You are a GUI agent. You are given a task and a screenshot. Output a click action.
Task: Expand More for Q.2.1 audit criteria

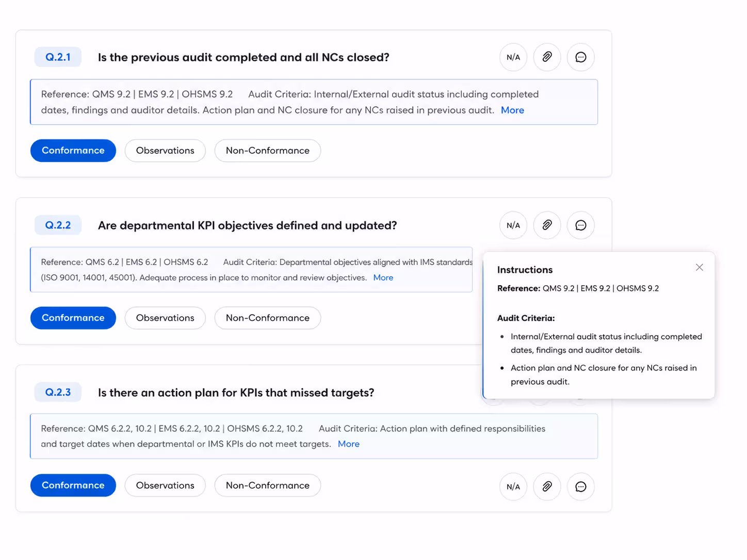pyautogui.click(x=512, y=110)
